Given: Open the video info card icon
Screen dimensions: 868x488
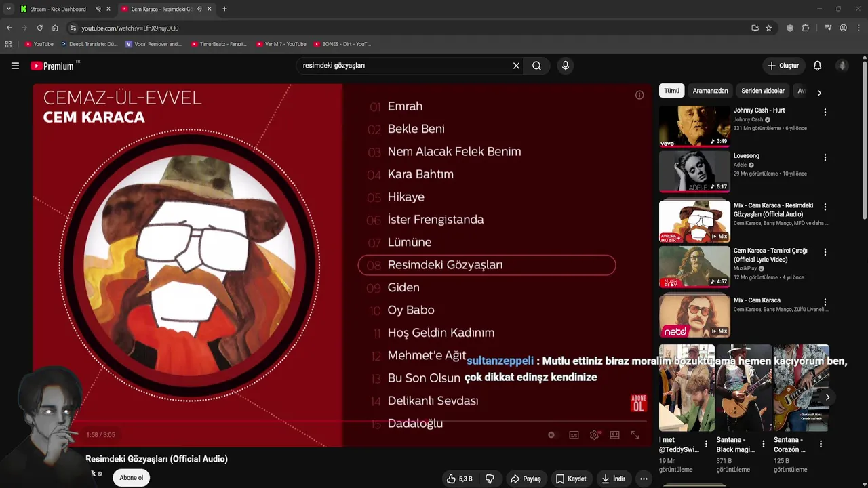Looking at the screenshot, I should pos(639,95).
